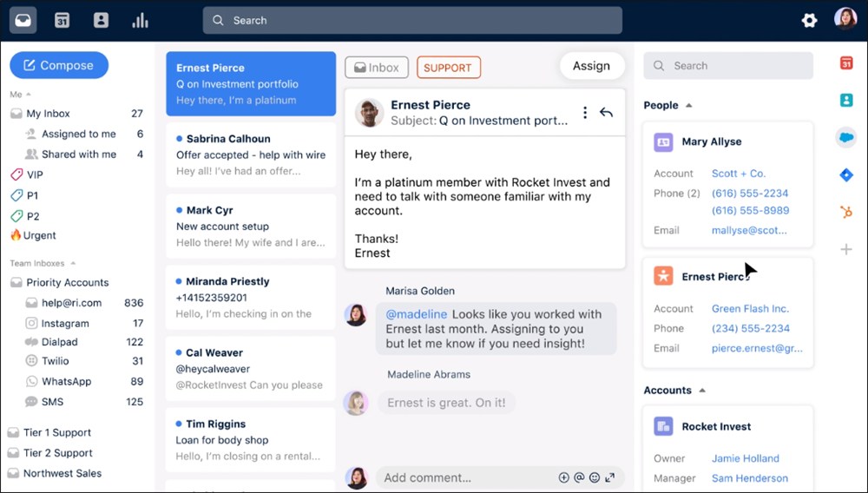Collapse the Team Inboxes section arrow
The height and width of the screenshot is (493, 868).
click(x=73, y=263)
